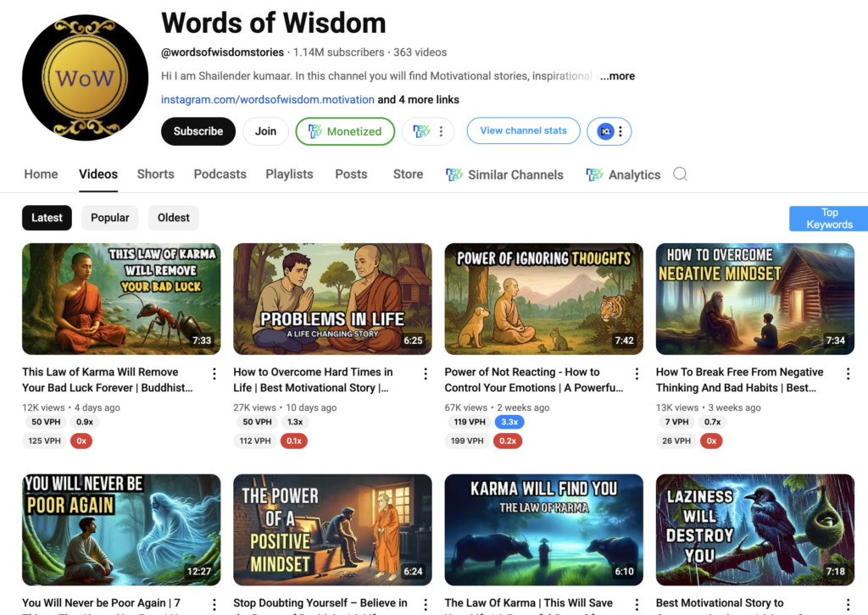This screenshot has width=868, height=615.
Task: Open options for Negative Thinking video
Action: [848, 374]
